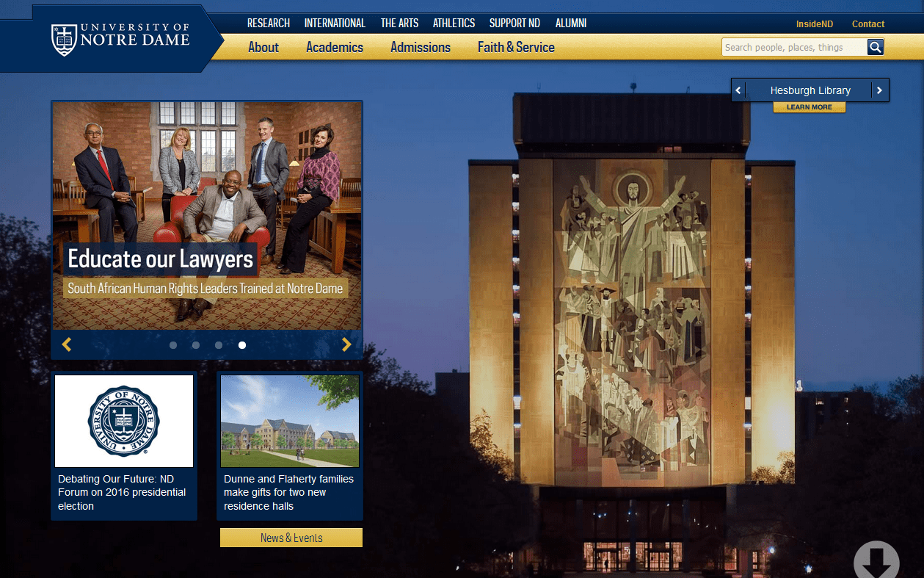Open the Athletics section

click(x=454, y=23)
